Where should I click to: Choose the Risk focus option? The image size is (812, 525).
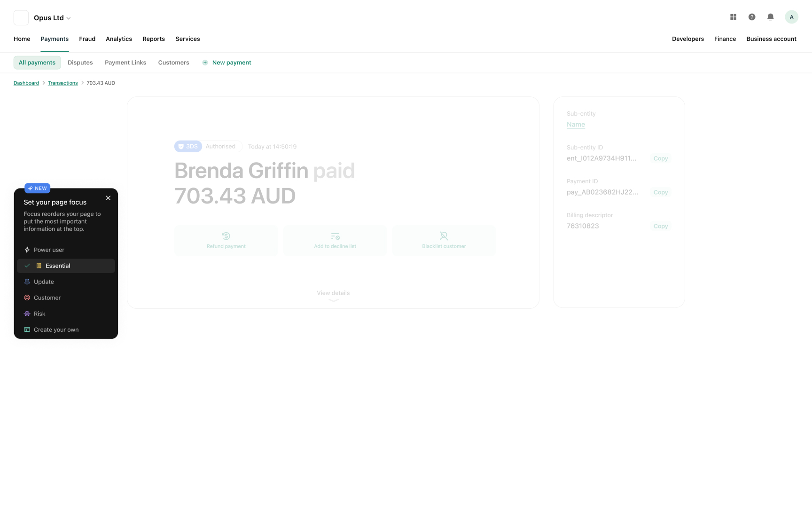[x=66, y=313]
